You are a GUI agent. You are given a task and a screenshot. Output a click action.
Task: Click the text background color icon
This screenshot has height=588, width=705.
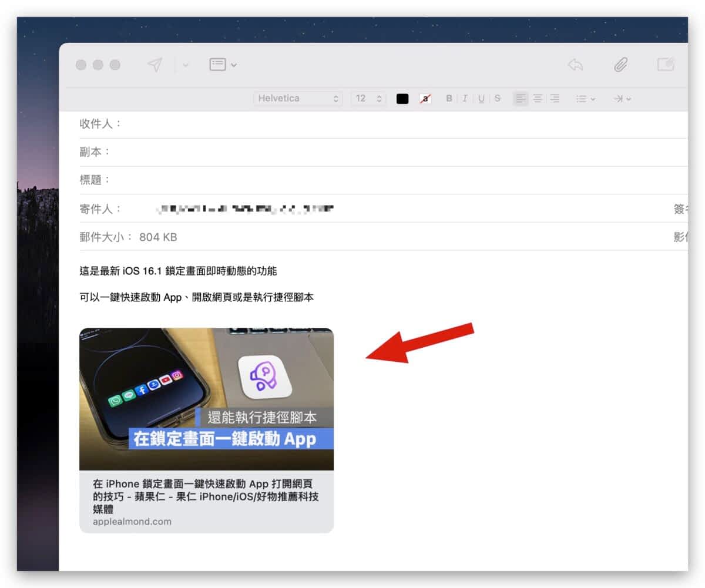coord(425,99)
